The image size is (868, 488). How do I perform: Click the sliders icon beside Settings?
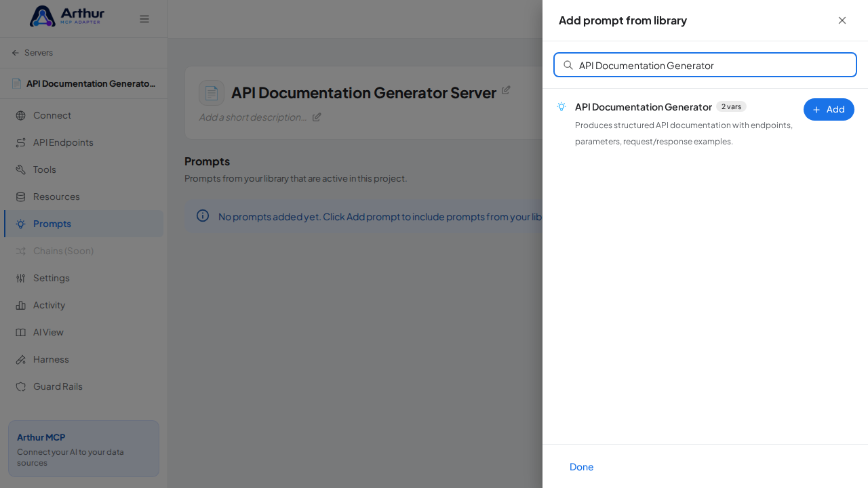point(21,278)
